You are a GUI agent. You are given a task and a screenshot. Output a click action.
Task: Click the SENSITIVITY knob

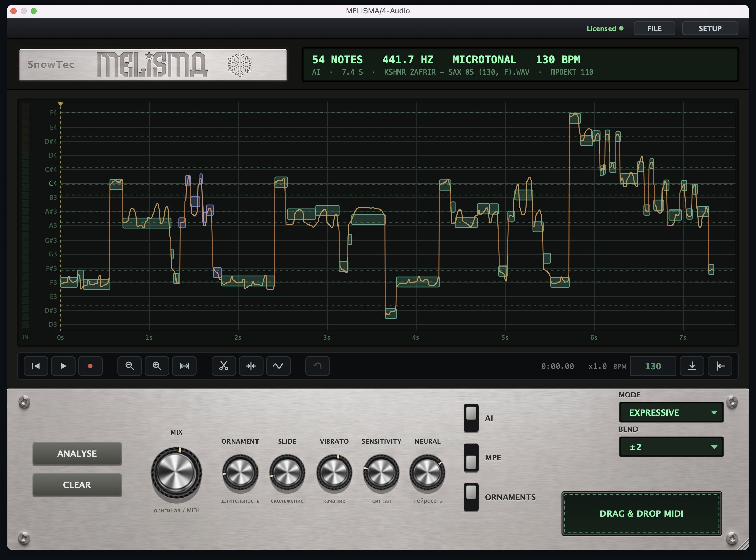[381, 473]
